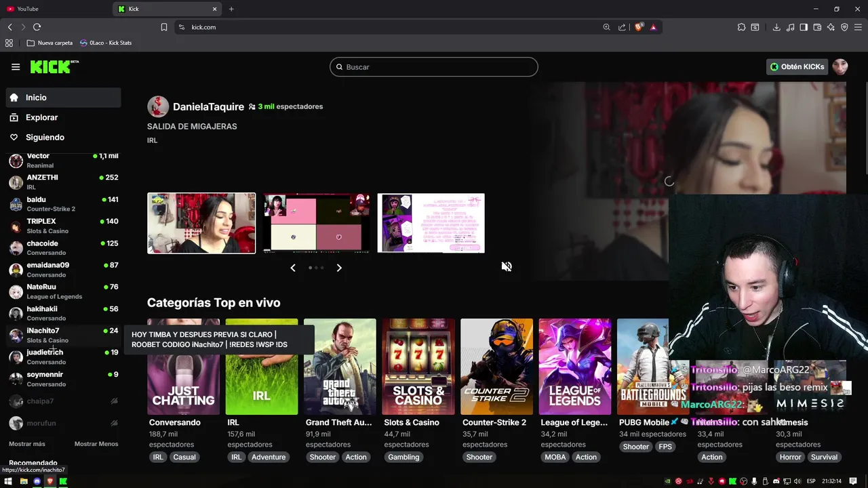
Task: Open soymennir channel in followed list
Action: (x=63, y=379)
